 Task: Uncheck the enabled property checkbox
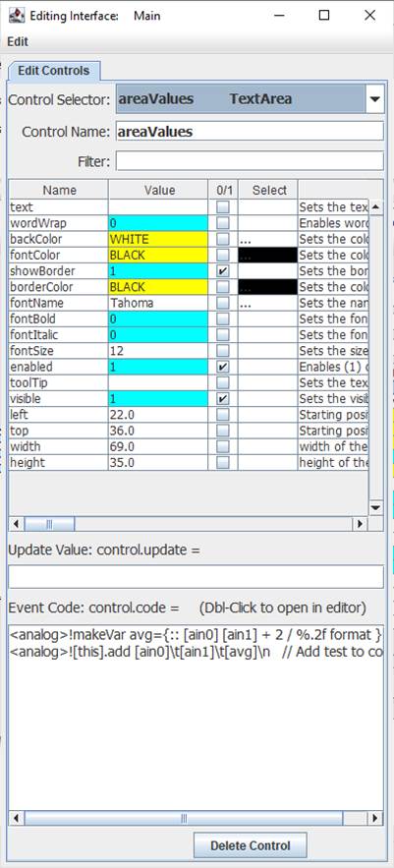222,367
